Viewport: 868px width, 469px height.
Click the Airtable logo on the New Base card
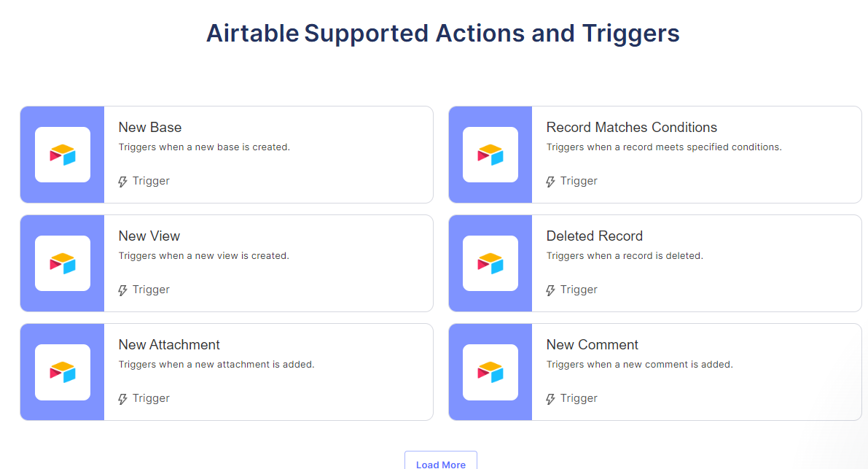click(x=62, y=154)
